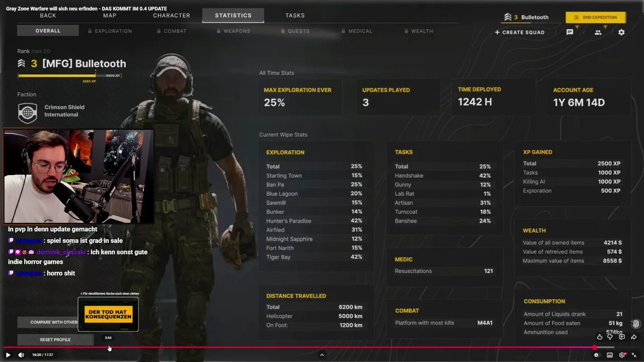The height and width of the screenshot is (362, 644).
Task: Click the lock icon on the Weapons tab
Action: pos(219,31)
